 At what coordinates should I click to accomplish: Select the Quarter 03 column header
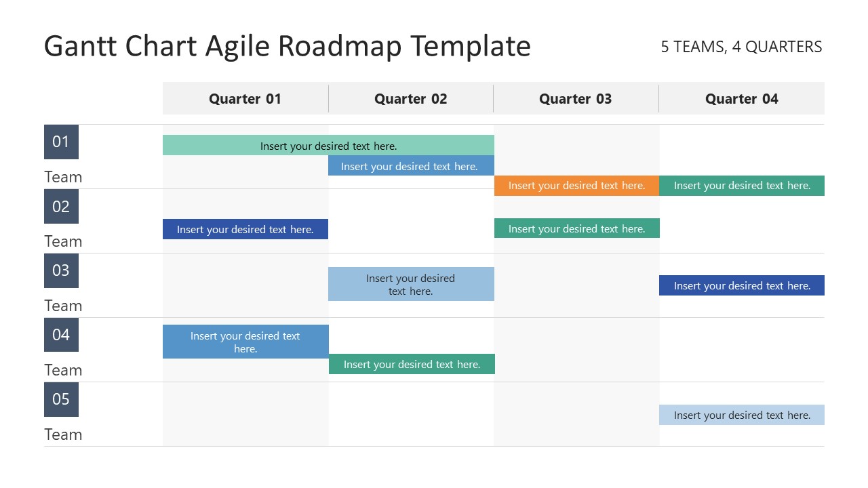pyautogui.click(x=576, y=99)
